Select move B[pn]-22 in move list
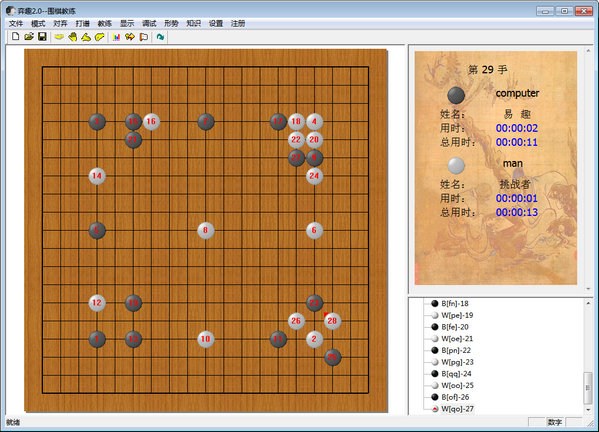Screen dimensions: 599x432 [456, 350]
